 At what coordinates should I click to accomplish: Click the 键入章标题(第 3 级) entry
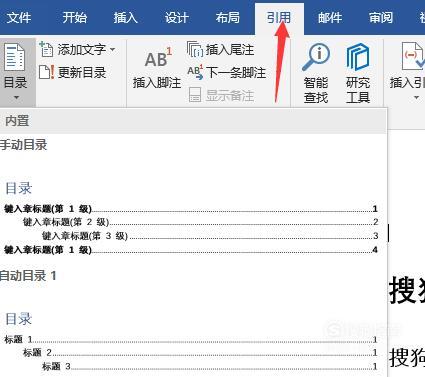(x=210, y=236)
